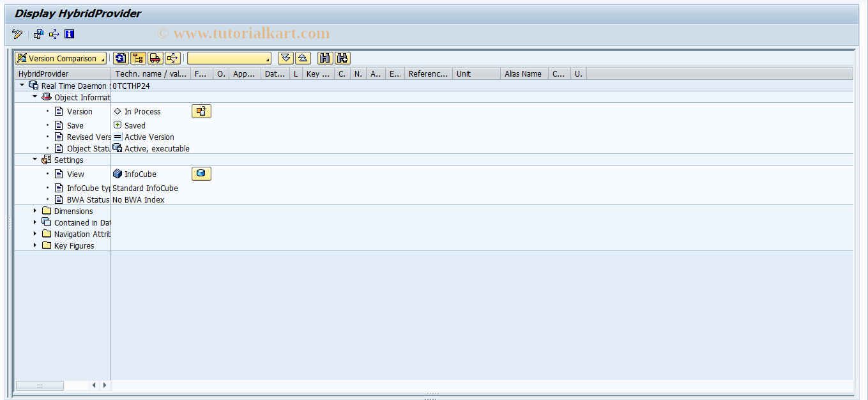Click the arrow icon right of the truck
The height and width of the screenshot is (400, 868).
pyautogui.click(x=172, y=58)
